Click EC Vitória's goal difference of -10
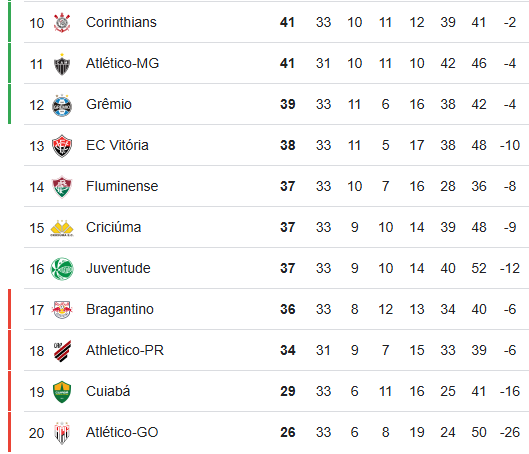Image resolution: width=529 pixels, height=454 pixels. point(510,145)
